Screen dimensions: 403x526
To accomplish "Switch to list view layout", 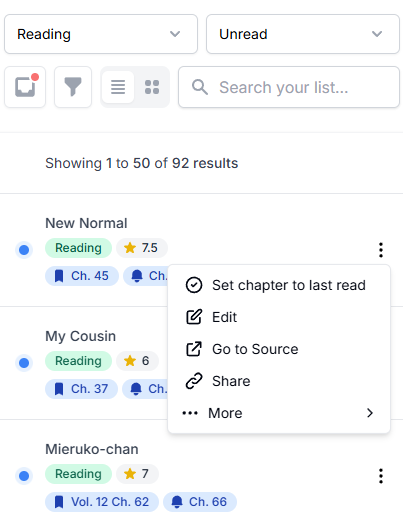I will tap(118, 87).
